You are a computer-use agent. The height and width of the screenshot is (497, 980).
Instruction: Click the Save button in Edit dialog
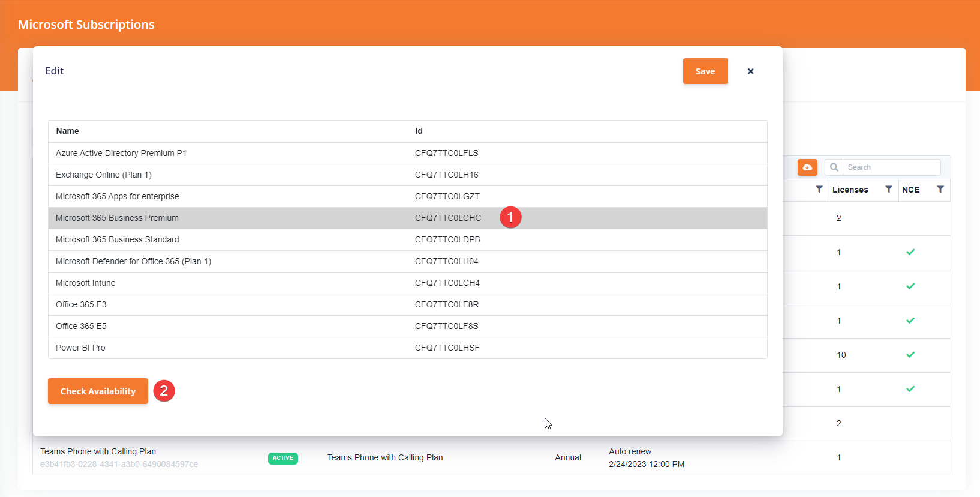(705, 71)
